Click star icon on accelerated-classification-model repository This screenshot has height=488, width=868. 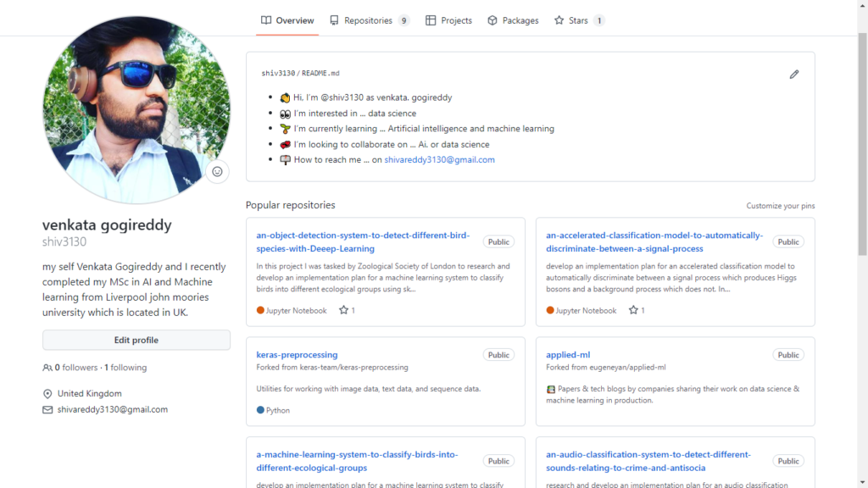(634, 311)
